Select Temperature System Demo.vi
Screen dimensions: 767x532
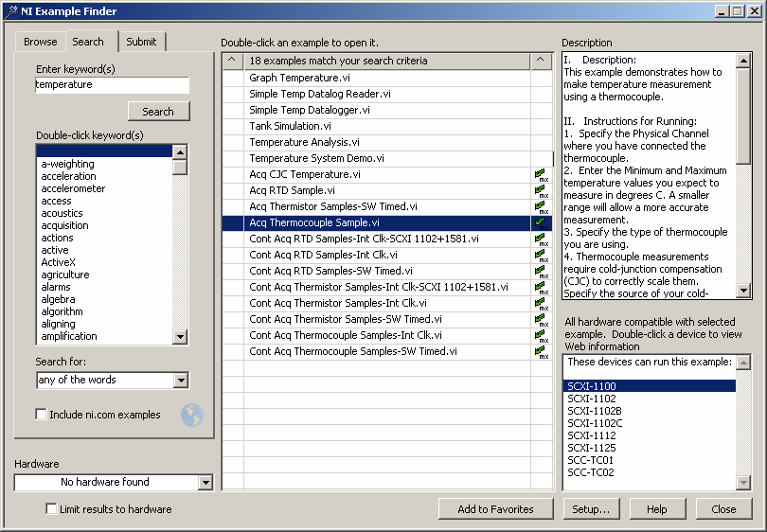pyautogui.click(x=316, y=158)
